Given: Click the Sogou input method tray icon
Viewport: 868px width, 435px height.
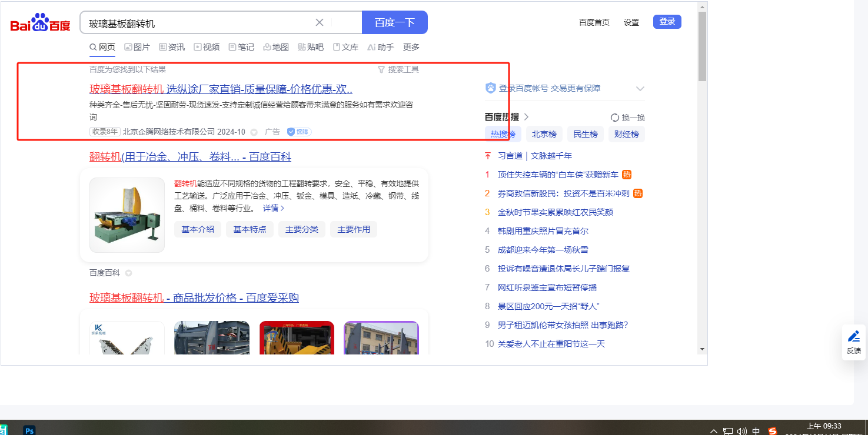Looking at the screenshot, I should point(773,431).
